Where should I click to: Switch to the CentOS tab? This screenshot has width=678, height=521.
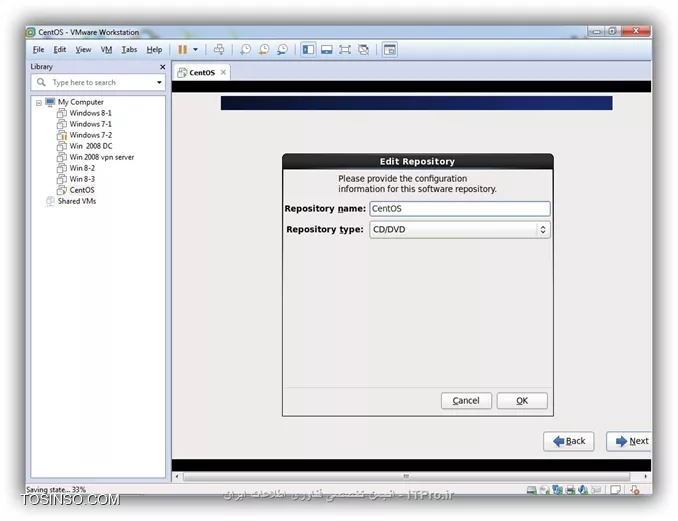coord(201,73)
